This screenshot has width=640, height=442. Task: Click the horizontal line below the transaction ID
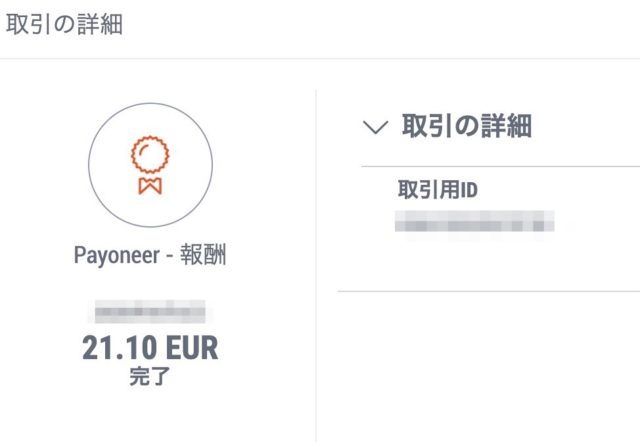point(488,292)
